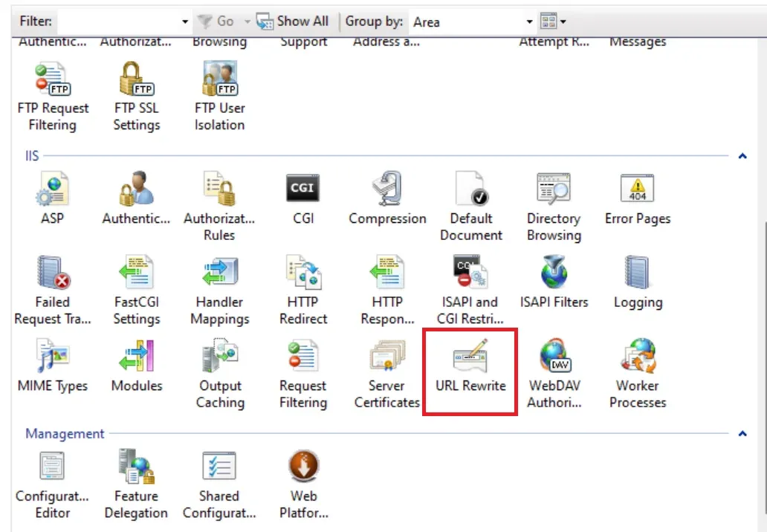
Task: Open WebDAV Authoring Rules feature
Action: pyautogui.click(x=554, y=374)
